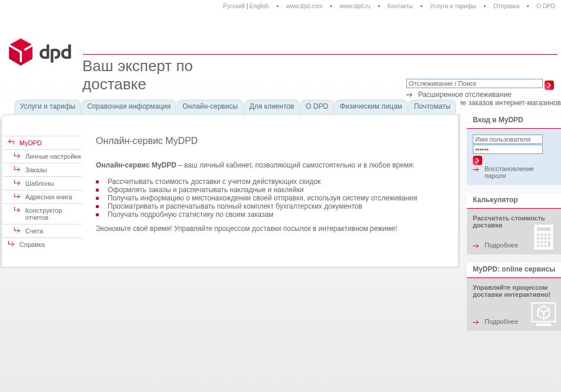Click arrow icon beside Восстановление пароля
The height and width of the screenshot is (392, 561).
tap(476, 169)
